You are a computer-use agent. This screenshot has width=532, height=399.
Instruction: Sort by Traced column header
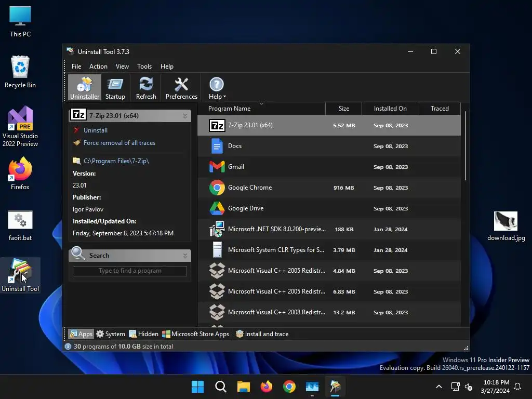[440, 109]
